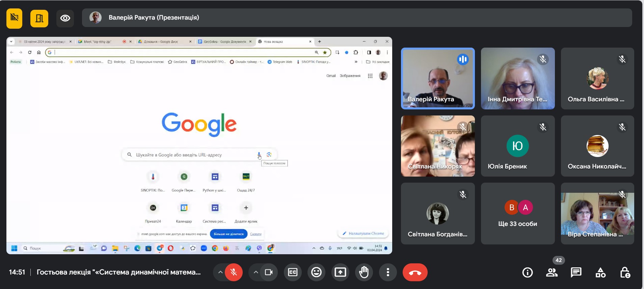Open the emoji reactions button
This screenshot has width=644, height=289.
pos(316,272)
